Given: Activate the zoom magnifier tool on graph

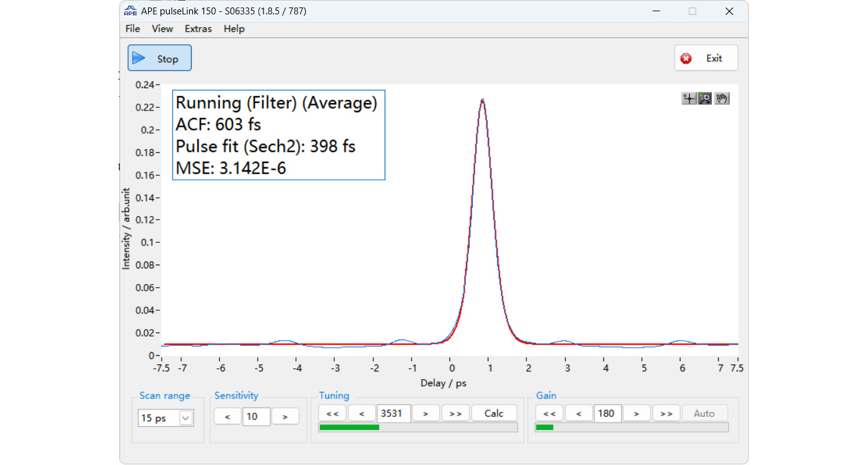Looking at the screenshot, I should coord(705,99).
